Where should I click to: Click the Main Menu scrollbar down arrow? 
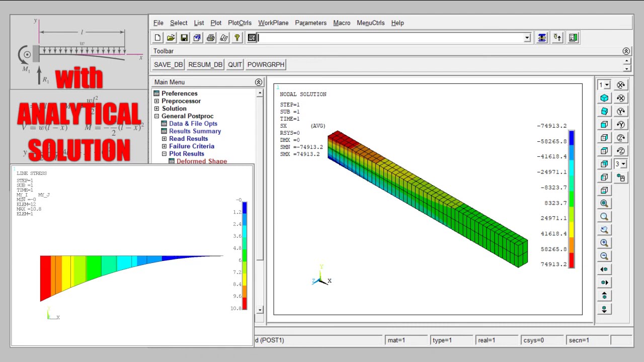point(260,310)
